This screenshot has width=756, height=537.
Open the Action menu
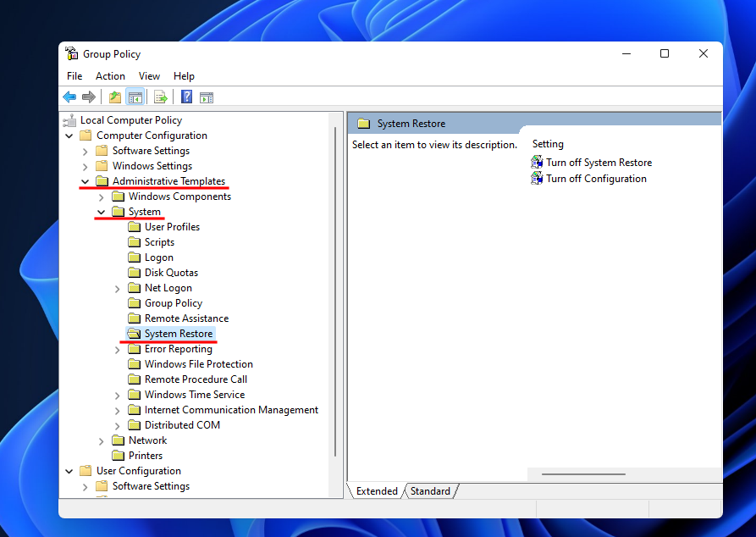110,76
